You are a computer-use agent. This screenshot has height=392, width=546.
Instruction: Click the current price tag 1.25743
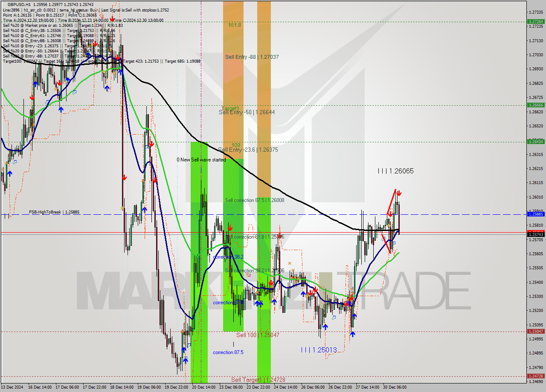(x=535, y=234)
